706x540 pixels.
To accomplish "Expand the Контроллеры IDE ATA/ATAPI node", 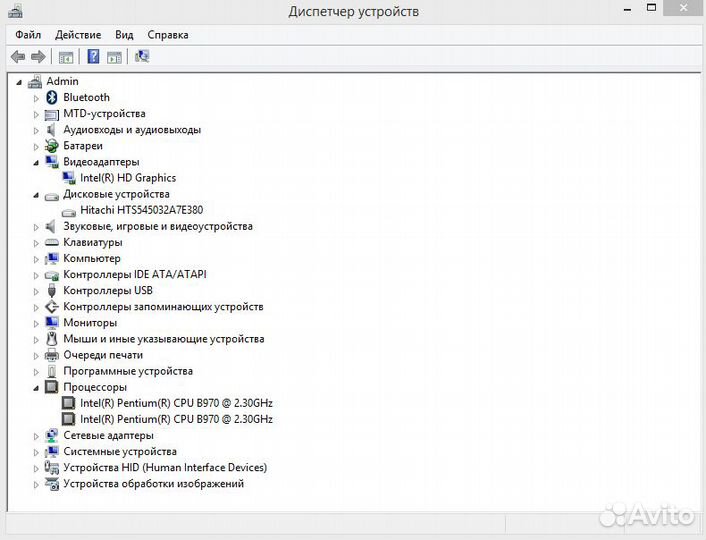I will (x=36, y=275).
